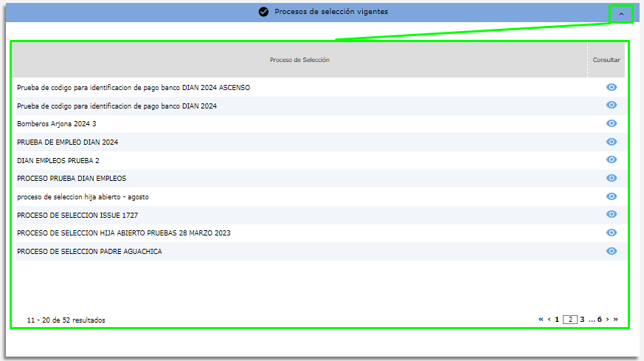Click the Proceso de Selección column header
644x361 pixels.
(300, 60)
